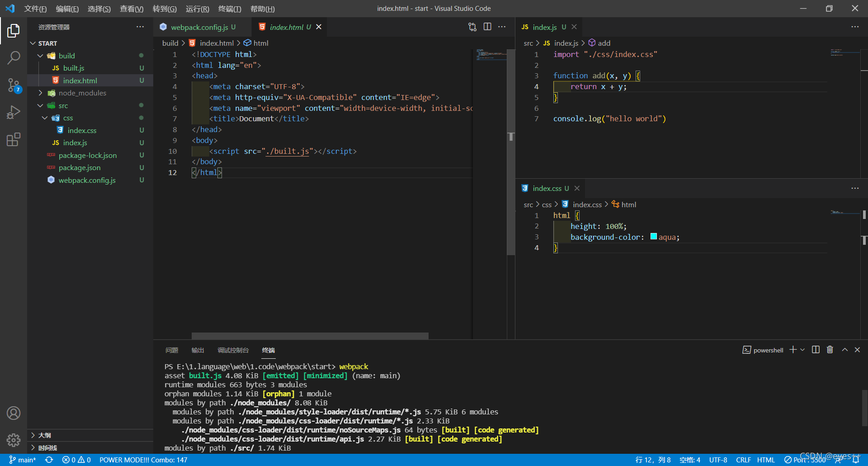Click the html breadcrumb in index.html editor
The image size is (868, 466).
tap(256, 43)
